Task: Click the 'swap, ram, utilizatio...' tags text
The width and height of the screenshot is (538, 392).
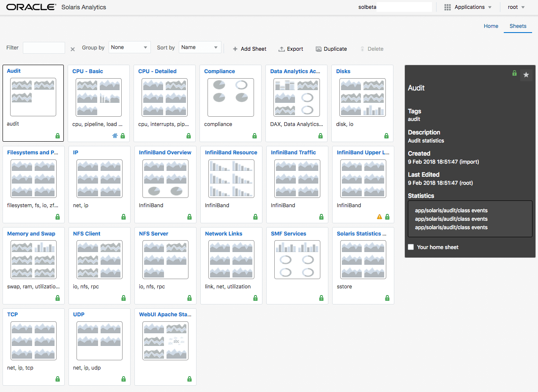Action: 33,286
